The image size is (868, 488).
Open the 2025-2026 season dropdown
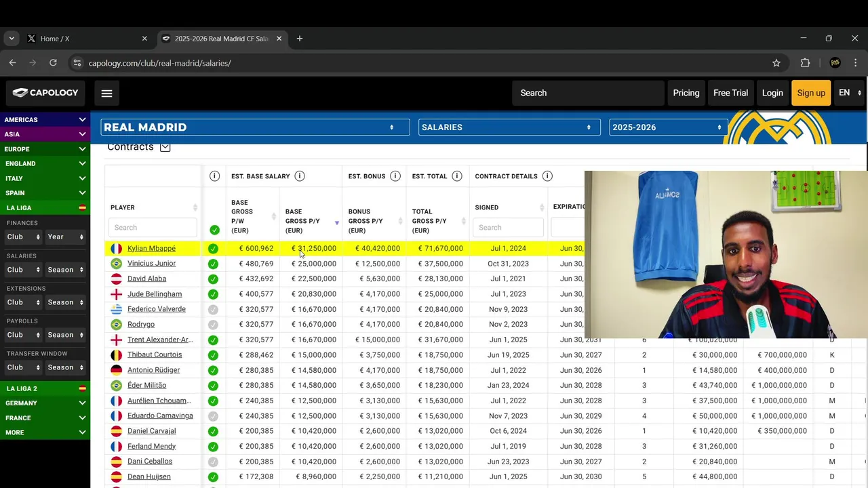click(x=669, y=127)
